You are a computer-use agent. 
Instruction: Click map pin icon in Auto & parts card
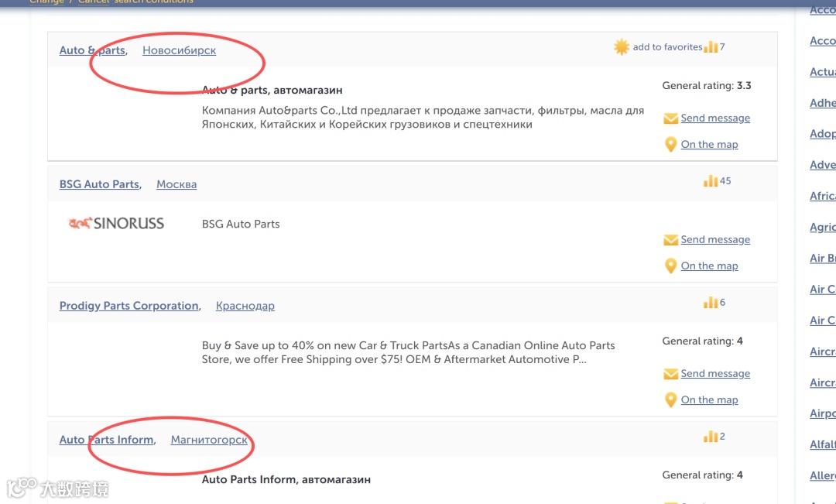(670, 145)
